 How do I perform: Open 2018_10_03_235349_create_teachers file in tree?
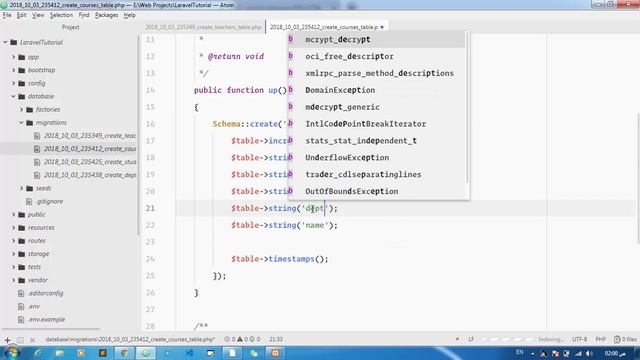tap(89, 136)
